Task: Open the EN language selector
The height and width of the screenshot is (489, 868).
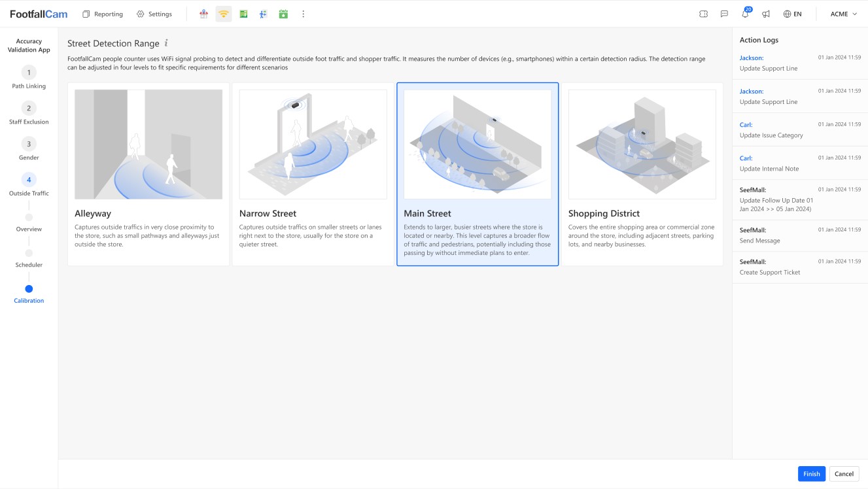Action: (x=792, y=14)
